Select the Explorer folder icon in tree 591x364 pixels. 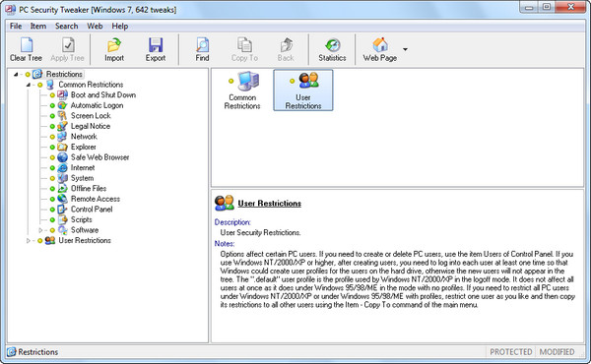[x=62, y=147]
